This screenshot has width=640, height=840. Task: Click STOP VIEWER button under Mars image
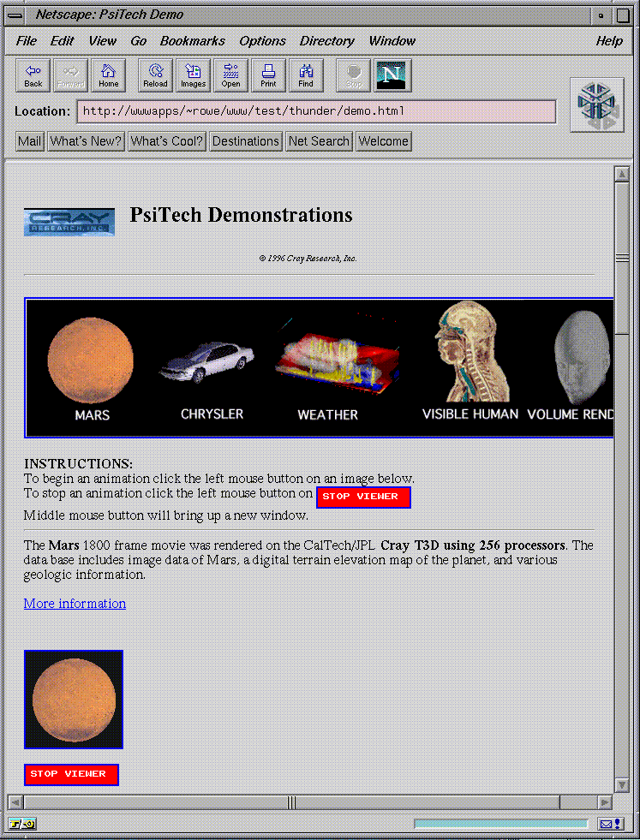pyautogui.click(x=71, y=775)
